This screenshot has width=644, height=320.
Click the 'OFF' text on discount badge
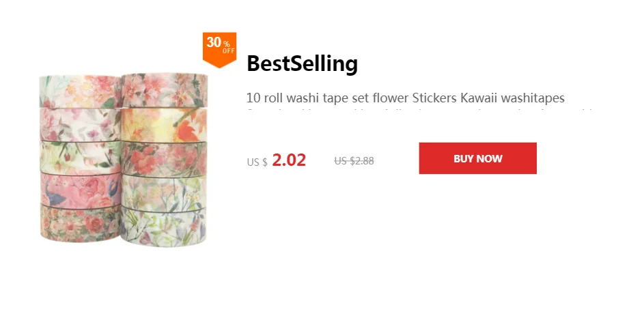click(x=228, y=51)
